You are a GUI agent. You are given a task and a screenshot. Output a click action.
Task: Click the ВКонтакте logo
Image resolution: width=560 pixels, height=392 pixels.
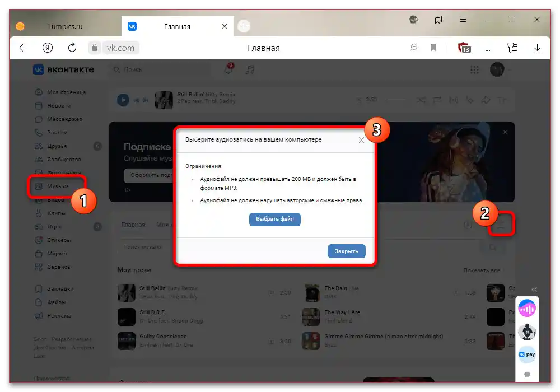pyautogui.click(x=64, y=69)
